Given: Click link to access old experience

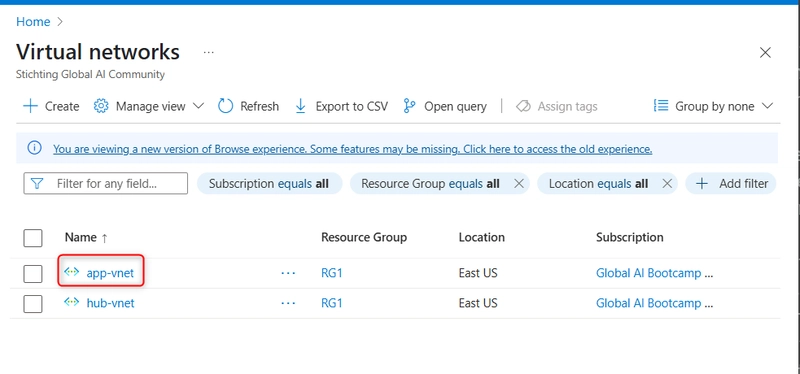Looking at the screenshot, I should pyautogui.click(x=353, y=149).
